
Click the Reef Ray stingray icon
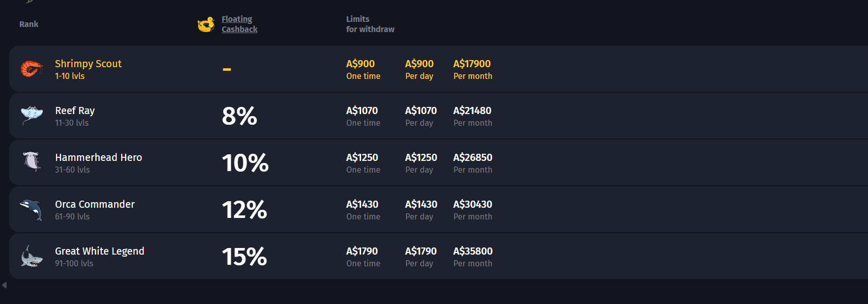pyautogui.click(x=32, y=115)
